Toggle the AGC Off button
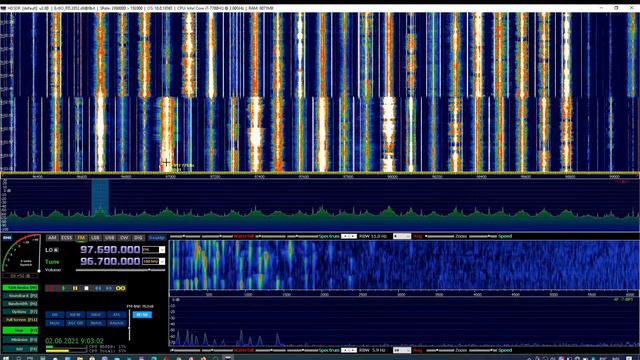 click(75, 323)
